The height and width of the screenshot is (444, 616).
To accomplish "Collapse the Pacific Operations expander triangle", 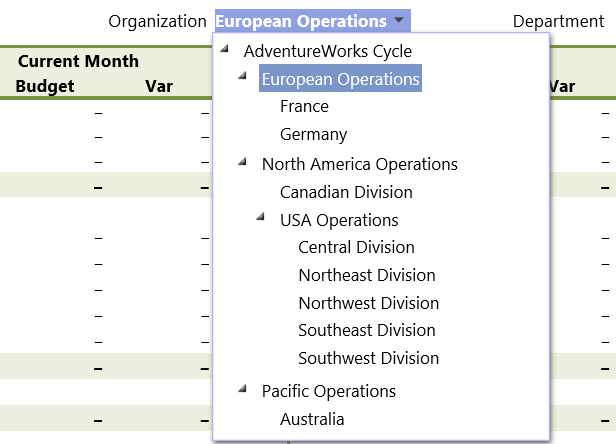I will [241, 388].
